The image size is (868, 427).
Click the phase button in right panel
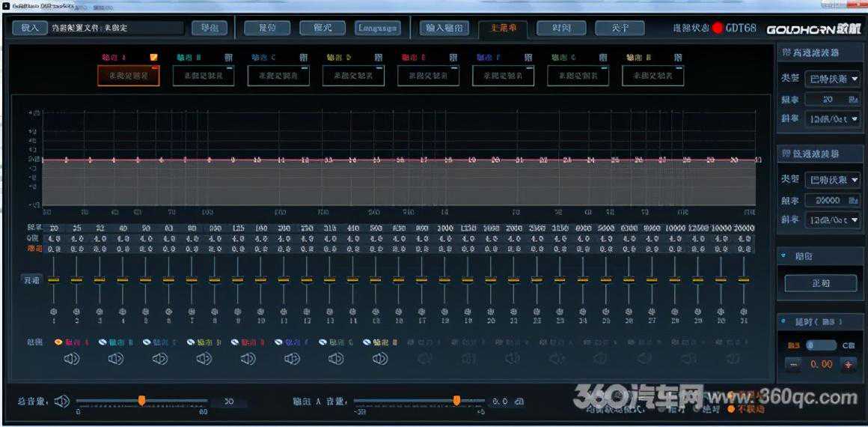point(820,283)
